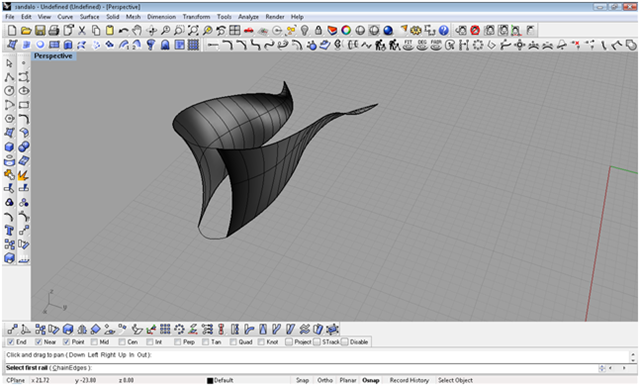Select the Polyline tool in left toolbar
This screenshot has height=386, width=640.
(x=9, y=77)
